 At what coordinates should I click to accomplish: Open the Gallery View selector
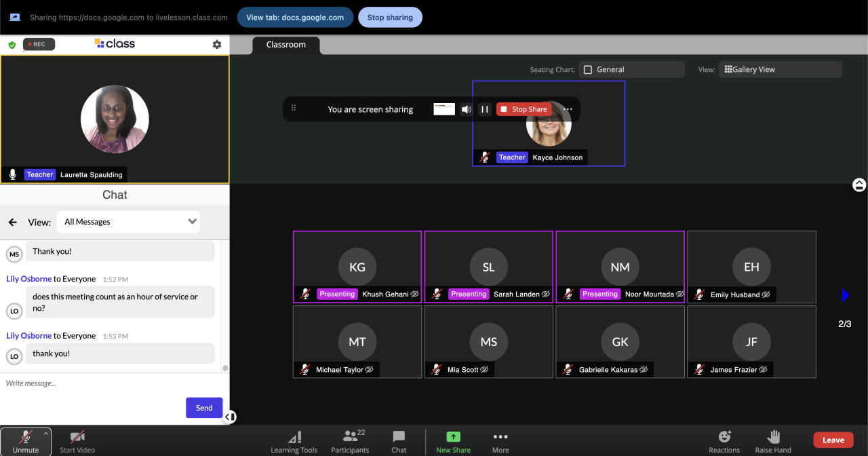point(780,69)
